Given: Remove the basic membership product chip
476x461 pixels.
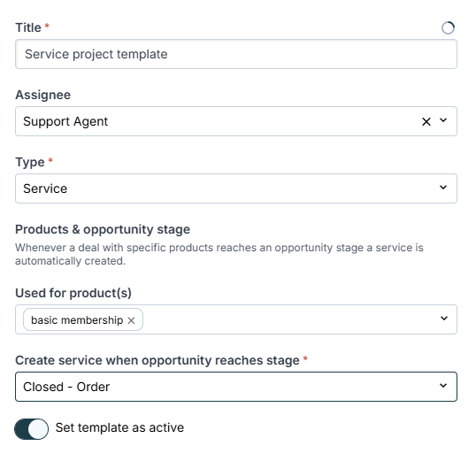Looking at the screenshot, I should click(x=131, y=320).
